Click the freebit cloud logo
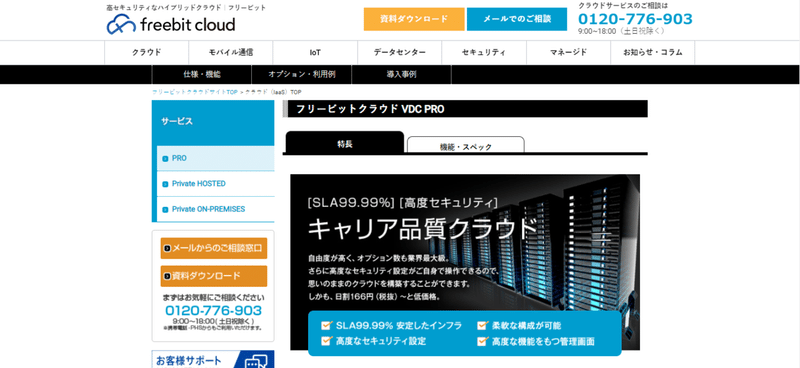The width and height of the screenshot is (800, 368). tap(171, 24)
